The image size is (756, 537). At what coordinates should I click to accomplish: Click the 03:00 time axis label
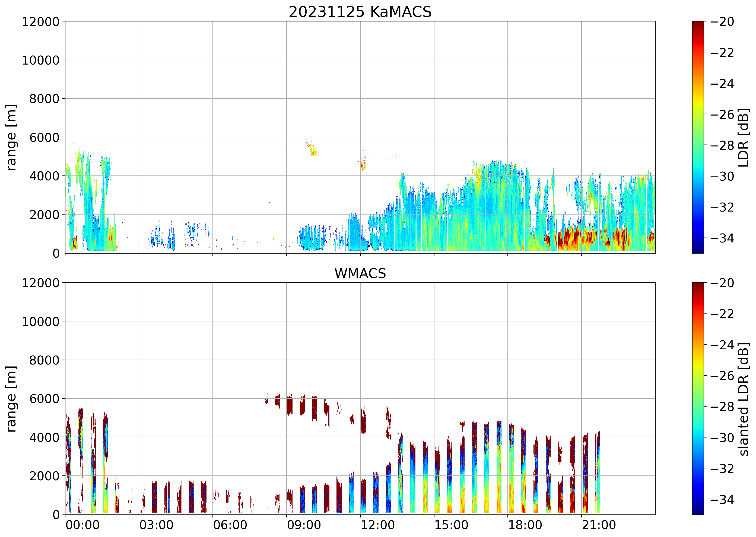point(156,525)
